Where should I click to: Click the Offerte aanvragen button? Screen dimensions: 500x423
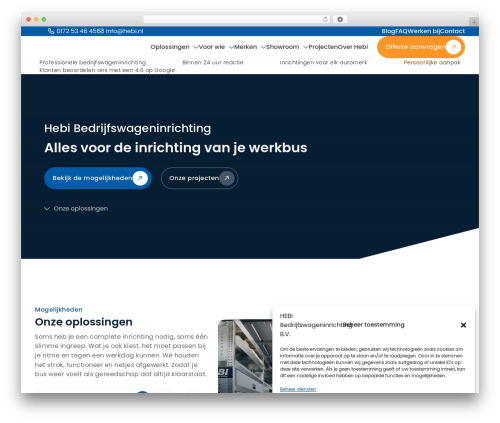coord(421,47)
